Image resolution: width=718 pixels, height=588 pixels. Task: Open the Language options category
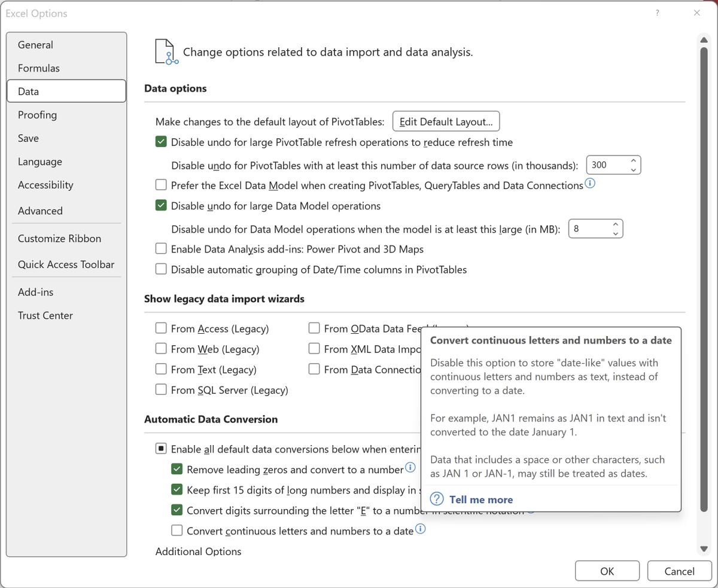(66, 162)
